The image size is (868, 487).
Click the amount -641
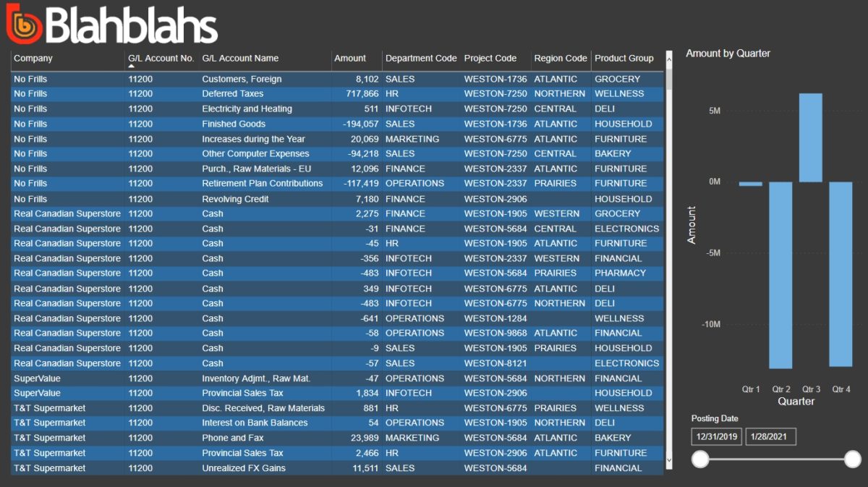369,318
